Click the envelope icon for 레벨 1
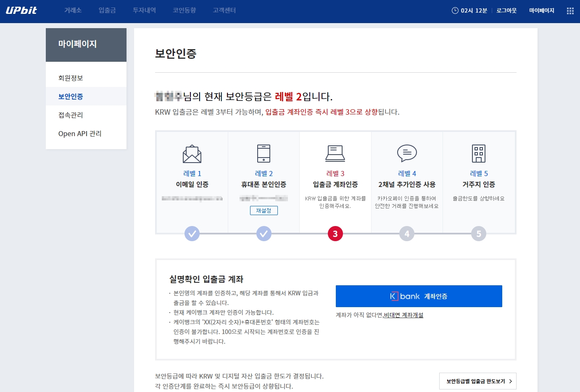Screen dimensions: 580x392 click(x=192, y=154)
